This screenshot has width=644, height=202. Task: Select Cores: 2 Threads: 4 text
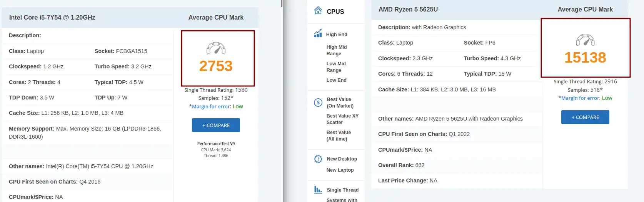point(35,82)
